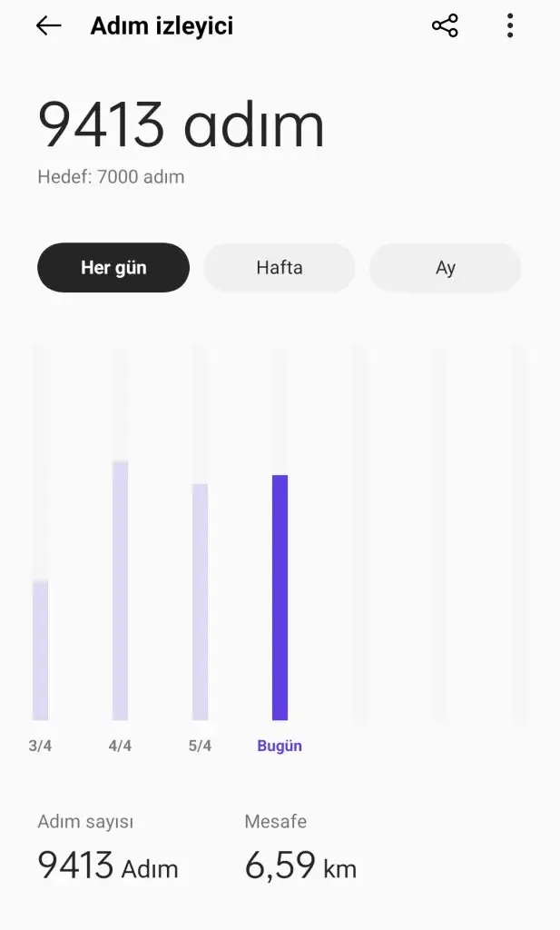560x930 pixels.
Task: Switch to the Ay tab
Action: [445, 268]
